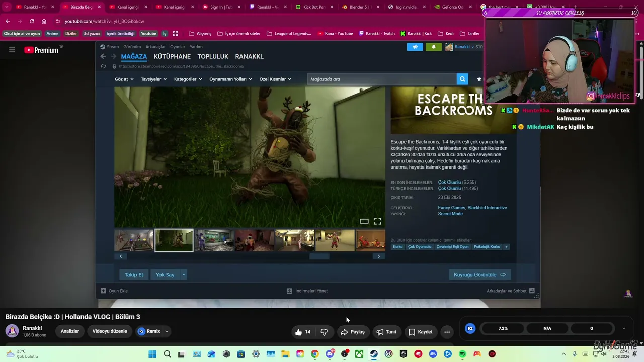
Task: Click Videoyu düzenle button
Action: point(110,331)
